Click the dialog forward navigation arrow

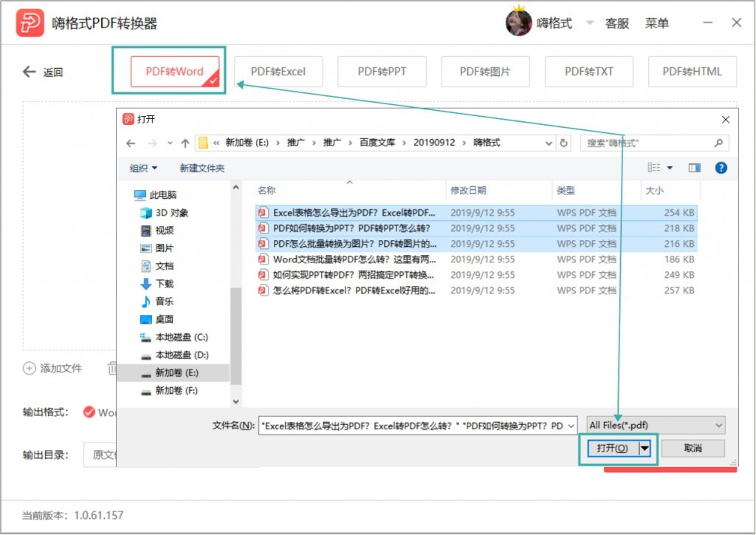[x=152, y=143]
